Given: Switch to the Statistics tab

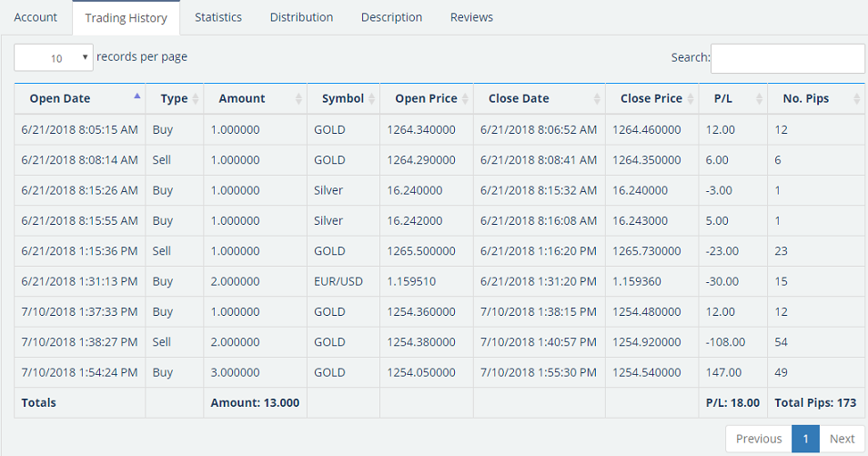Looking at the screenshot, I should [x=218, y=17].
